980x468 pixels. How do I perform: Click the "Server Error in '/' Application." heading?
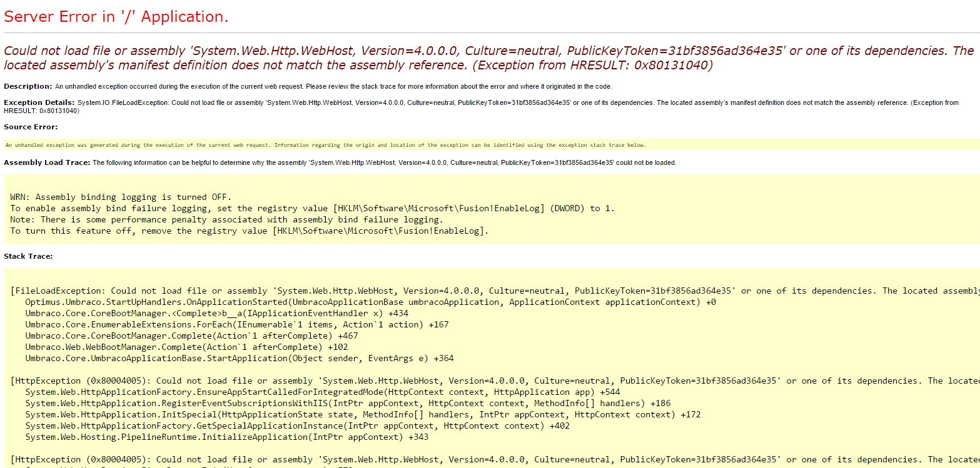(116, 17)
